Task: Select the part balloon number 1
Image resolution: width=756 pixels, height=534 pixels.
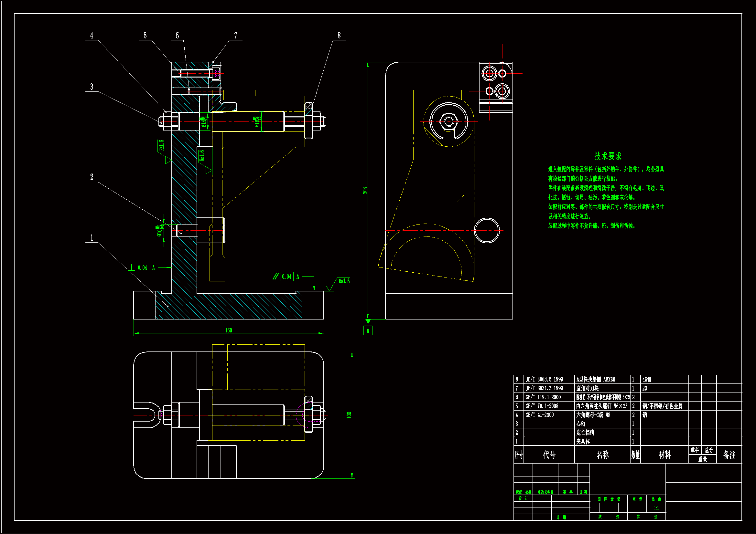Action: (92, 237)
